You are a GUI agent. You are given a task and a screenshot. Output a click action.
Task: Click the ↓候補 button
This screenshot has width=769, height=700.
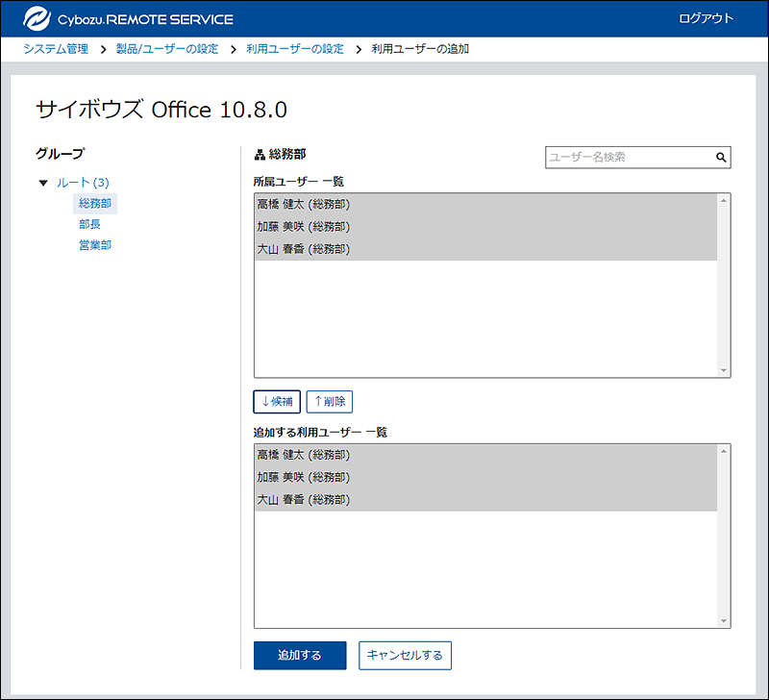tap(277, 402)
